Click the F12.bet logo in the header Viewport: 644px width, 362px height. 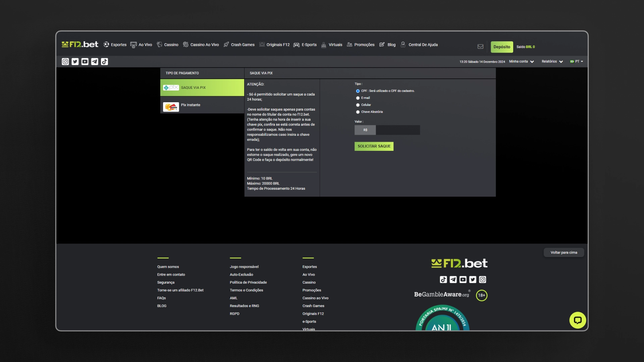(x=79, y=44)
